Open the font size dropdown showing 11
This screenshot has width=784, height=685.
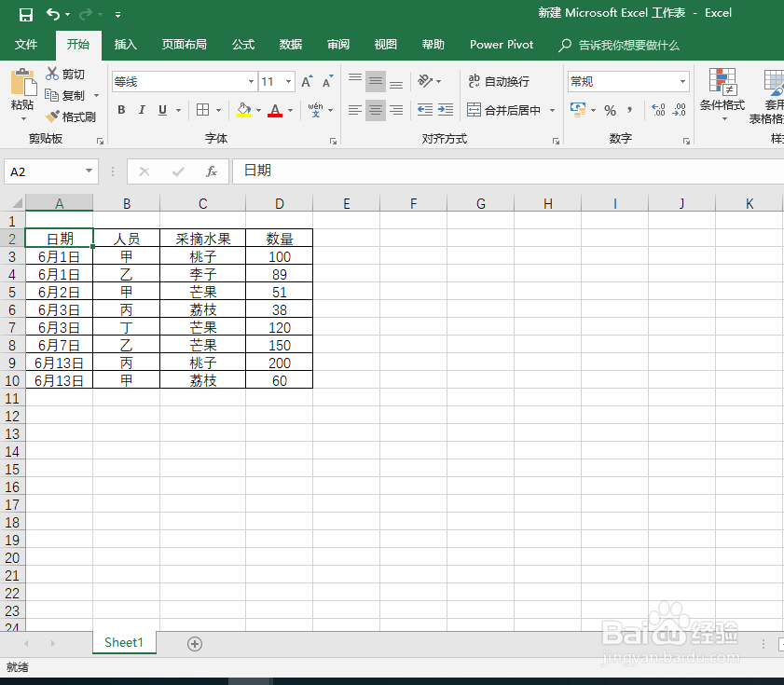pos(288,81)
